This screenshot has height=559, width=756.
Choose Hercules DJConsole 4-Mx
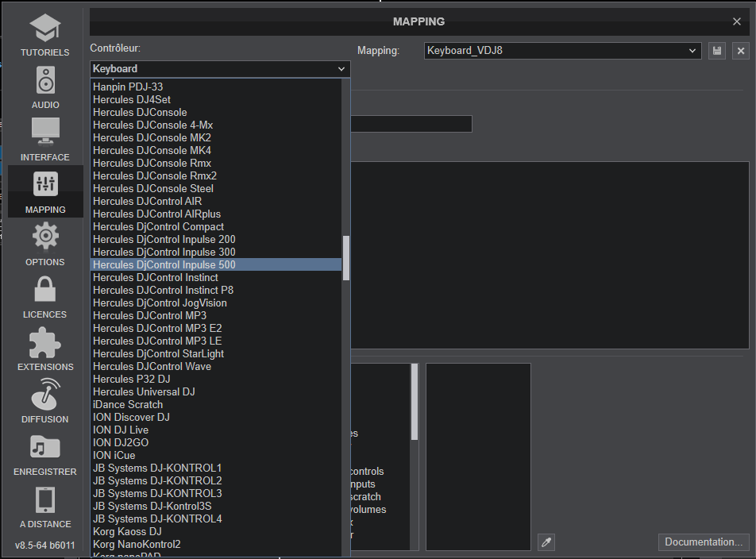click(216, 125)
